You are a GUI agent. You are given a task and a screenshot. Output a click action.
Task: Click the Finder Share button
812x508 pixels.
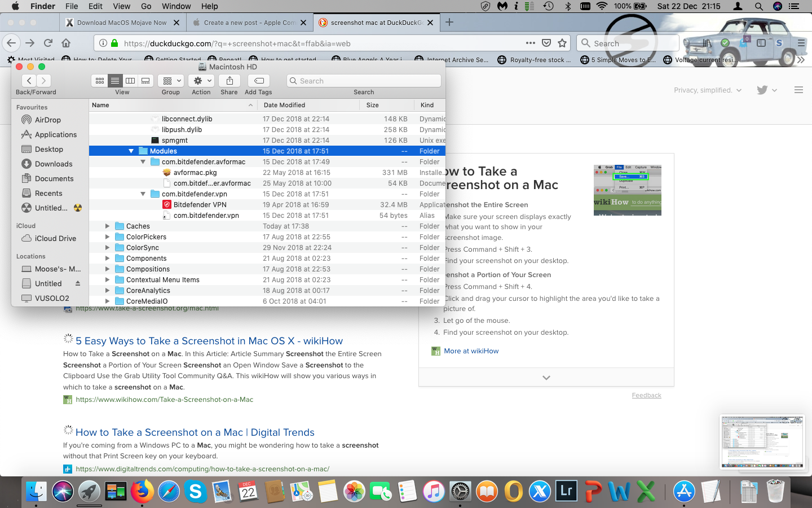click(x=230, y=81)
